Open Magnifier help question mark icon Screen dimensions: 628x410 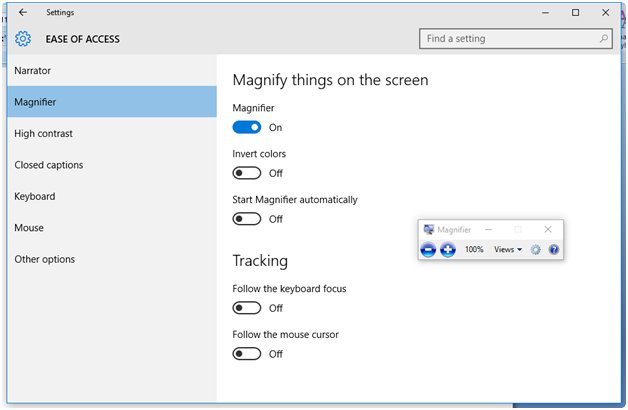(554, 249)
